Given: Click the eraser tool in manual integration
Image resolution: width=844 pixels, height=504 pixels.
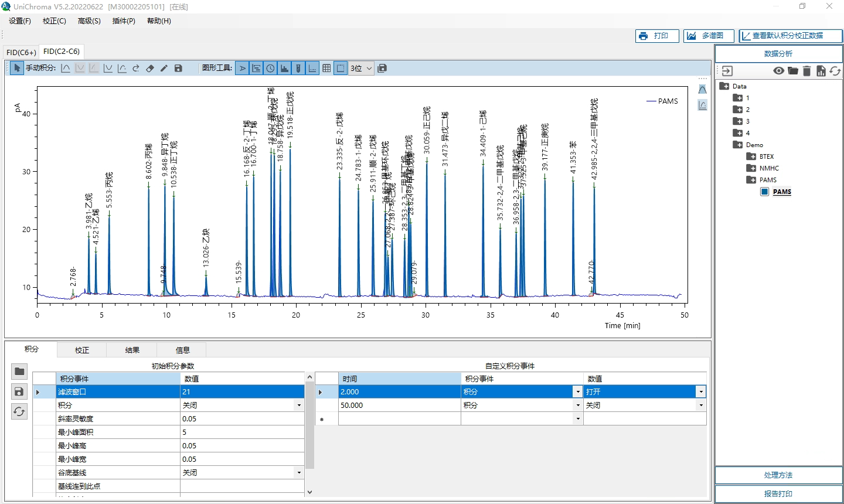Looking at the screenshot, I should (150, 68).
